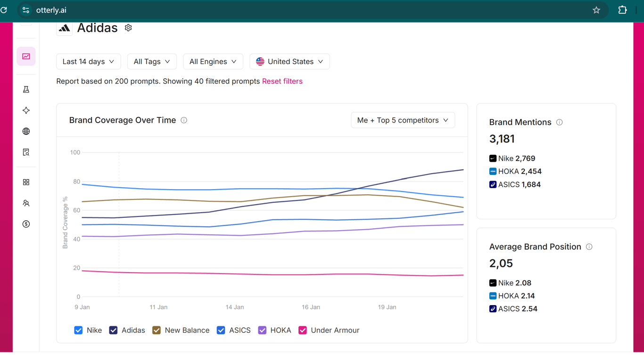Open the United States country dropdown
644x356 pixels.
[x=289, y=62]
